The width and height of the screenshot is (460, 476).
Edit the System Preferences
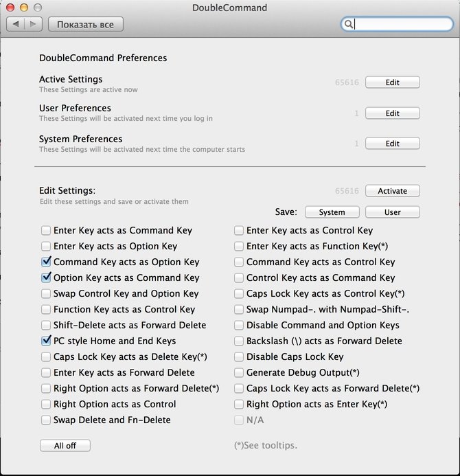click(392, 144)
